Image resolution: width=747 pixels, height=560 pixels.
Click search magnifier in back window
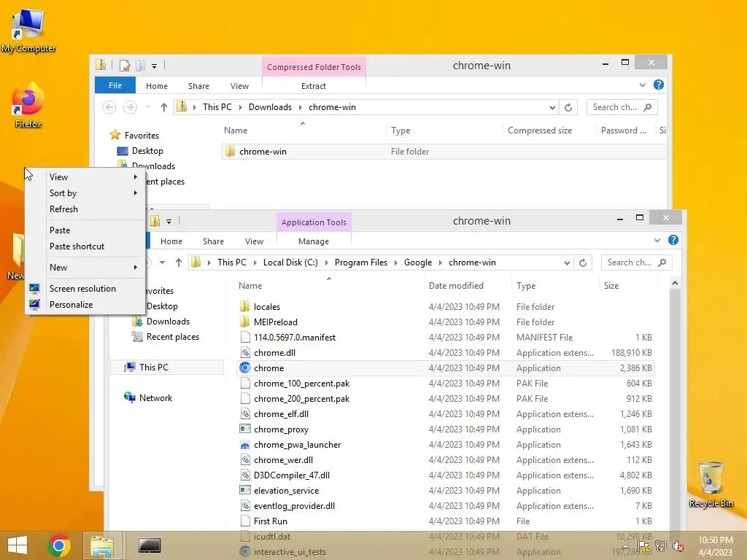coord(648,107)
